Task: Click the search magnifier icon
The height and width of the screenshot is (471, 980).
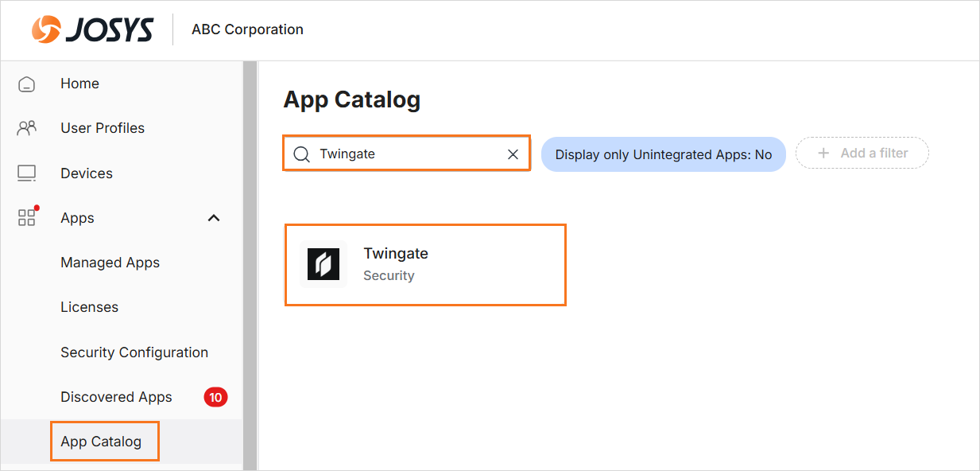Action: coord(302,154)
